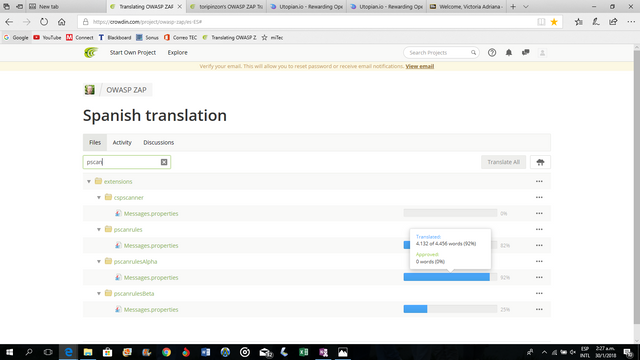Open File Explorer from the taskbar
640x360 pixels.
click(88, 352)
